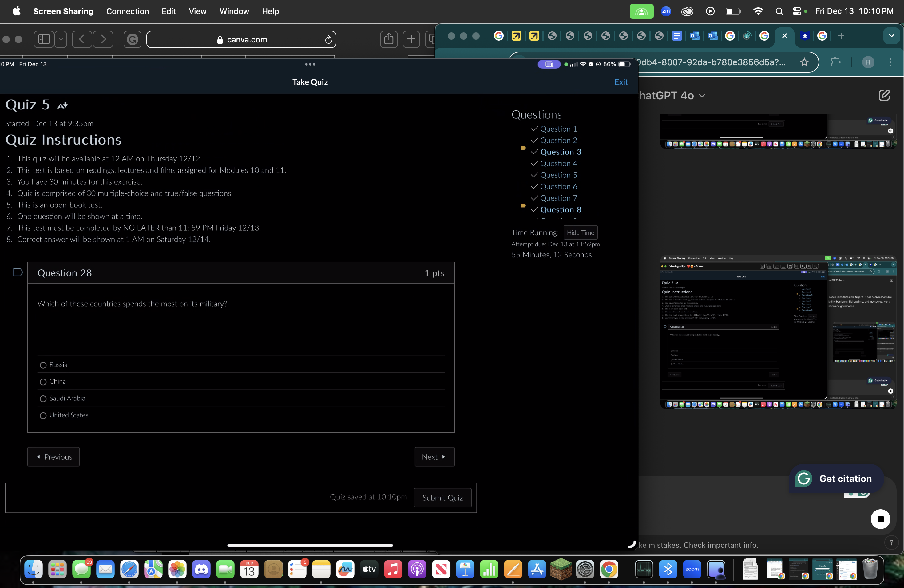904x588 pixels.
Task: Open the Window menu in the menu bar
Action: (234, 11)
